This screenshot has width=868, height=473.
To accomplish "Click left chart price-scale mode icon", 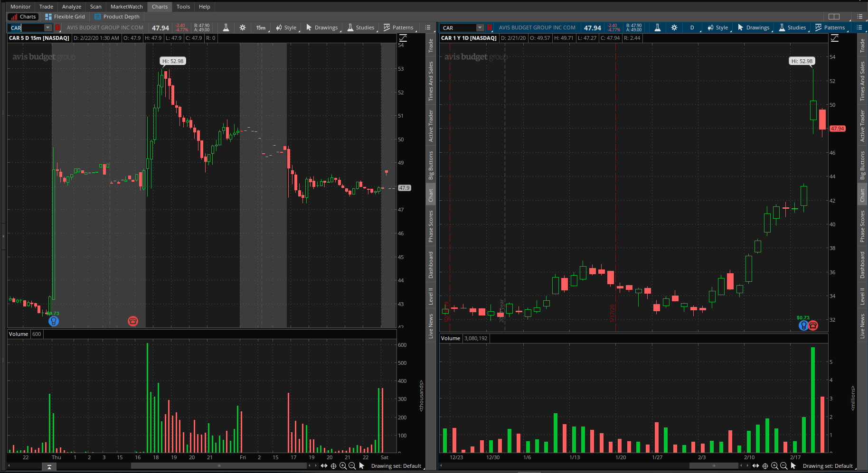I will [403, 38].
